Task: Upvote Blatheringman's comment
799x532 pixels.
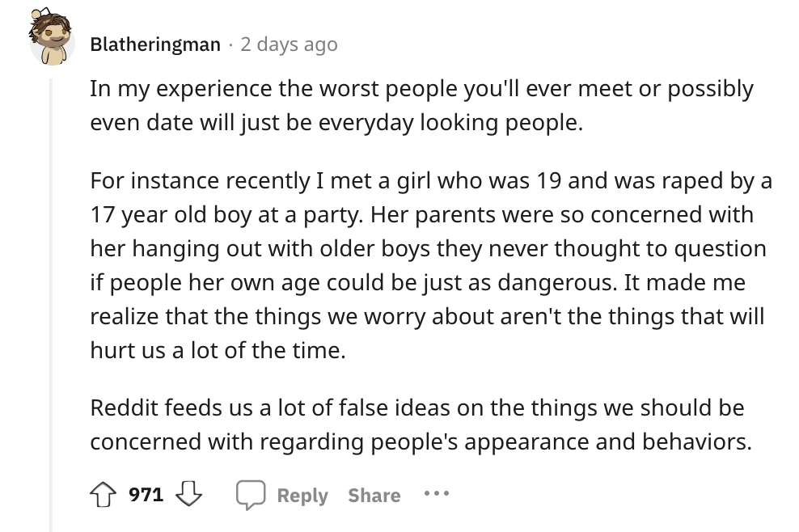Action: pyautogui.click(x=105, y=495)
